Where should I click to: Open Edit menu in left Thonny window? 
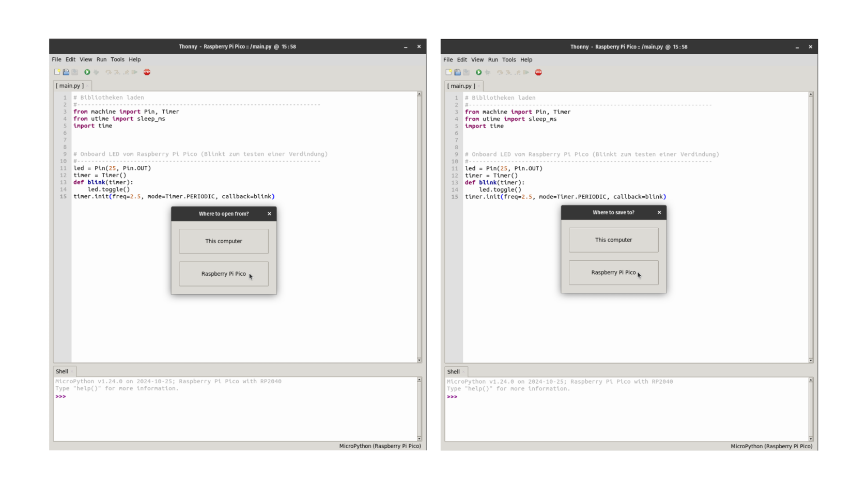click(x=70, y=59)
